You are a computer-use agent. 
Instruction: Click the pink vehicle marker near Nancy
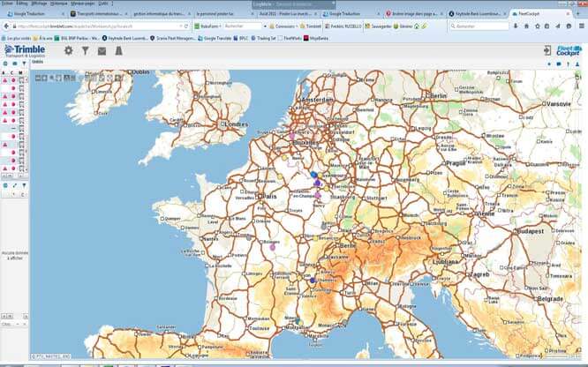pos(318,195)
